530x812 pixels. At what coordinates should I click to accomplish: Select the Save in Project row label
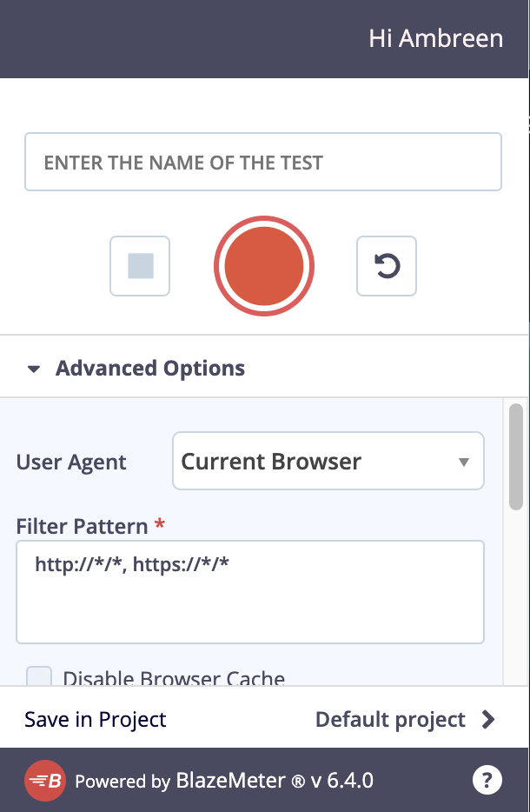[96, 720]
